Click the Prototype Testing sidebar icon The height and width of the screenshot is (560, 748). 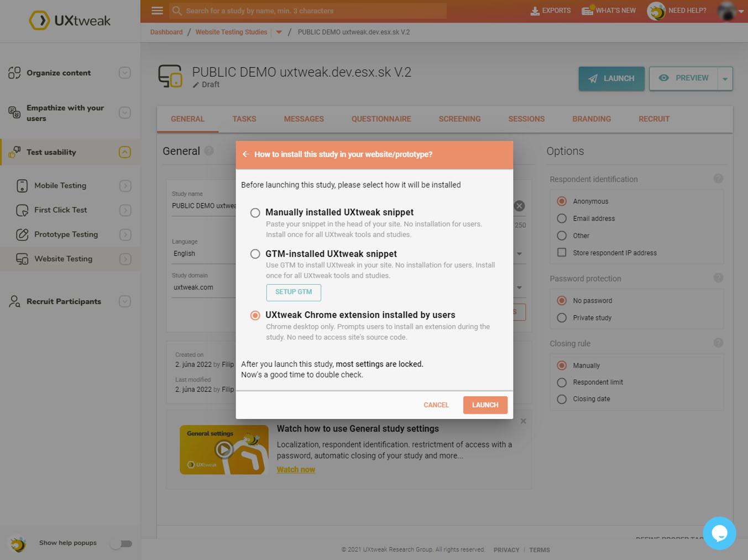pos(22,234)
